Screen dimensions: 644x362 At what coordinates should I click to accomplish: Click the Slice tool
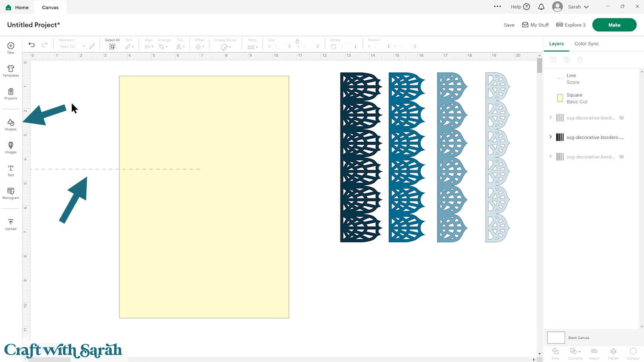pyautogui.click(x=556, y=353)
